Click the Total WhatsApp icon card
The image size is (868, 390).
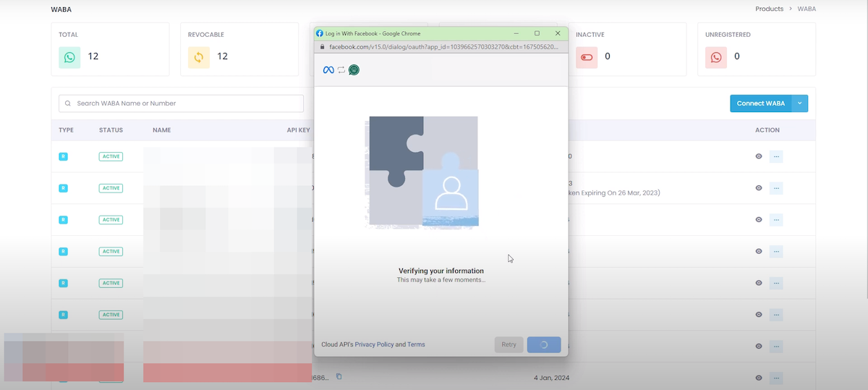pyautogui.click(x=69, y=56)
